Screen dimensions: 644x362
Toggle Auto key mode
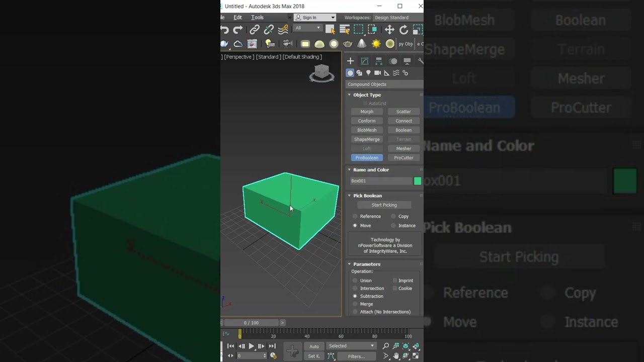coord(314,346)
